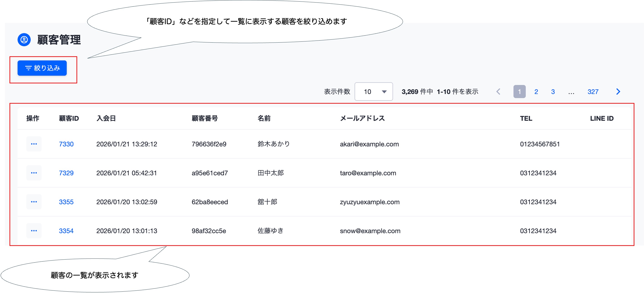Click the 顧客管理 user circle icon
The image size is (644, 293).
click(24, 40)
